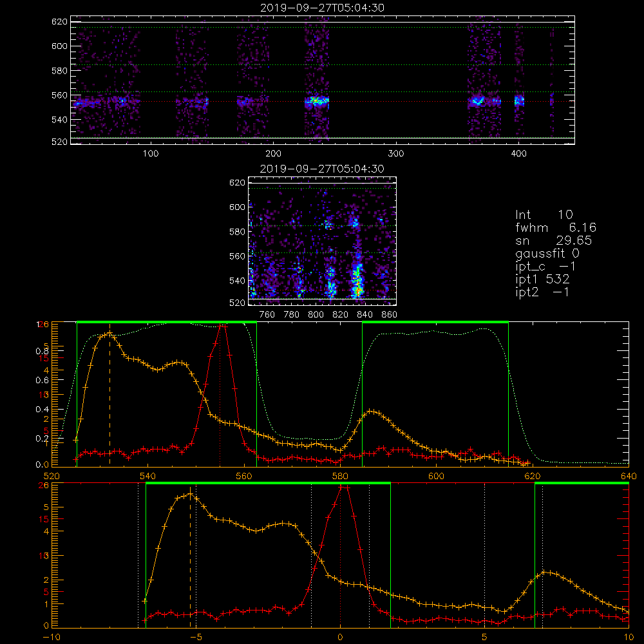Image resolution: width=644 pixels, height=644 pixels.
Task: Click x-axis label 640 on third plot
Action: coord(629,476)
